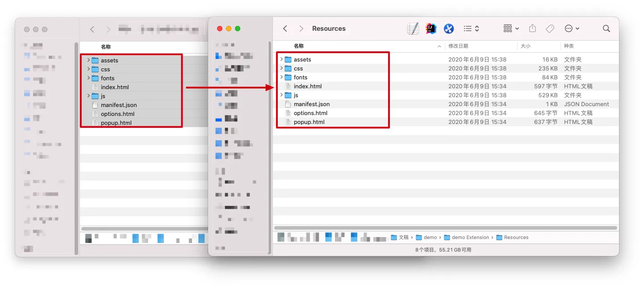Expand css folder in background Finder window
This screenshot has height=289, width=644.
coord(88,69)
